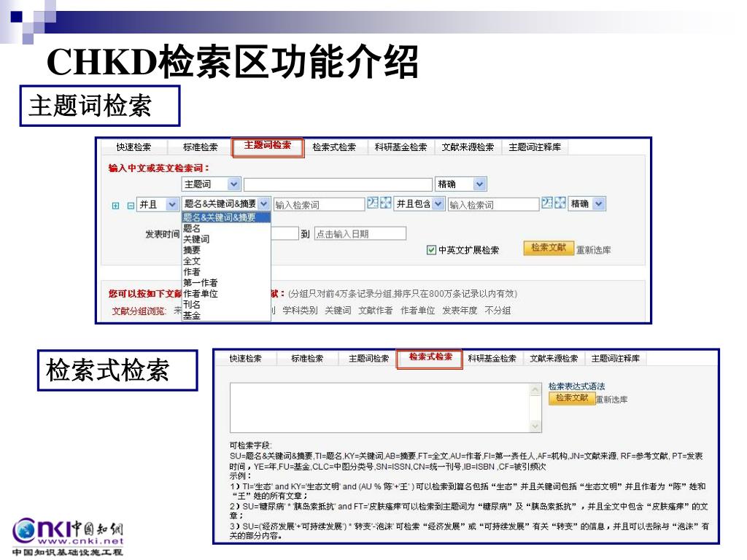The height and width of the screenshot is (560, 747).
Task: Click the minus icon to remove a search row
Action: pos(131,206)
